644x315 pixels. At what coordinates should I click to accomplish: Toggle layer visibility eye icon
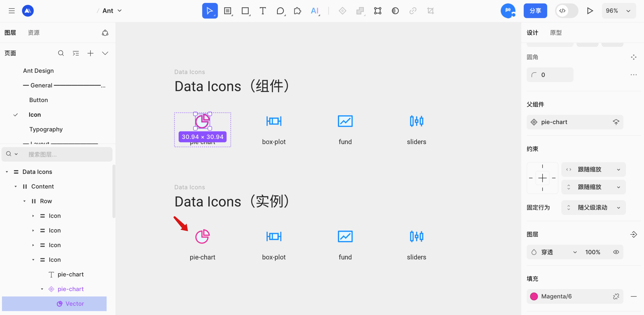coord(616,252)
